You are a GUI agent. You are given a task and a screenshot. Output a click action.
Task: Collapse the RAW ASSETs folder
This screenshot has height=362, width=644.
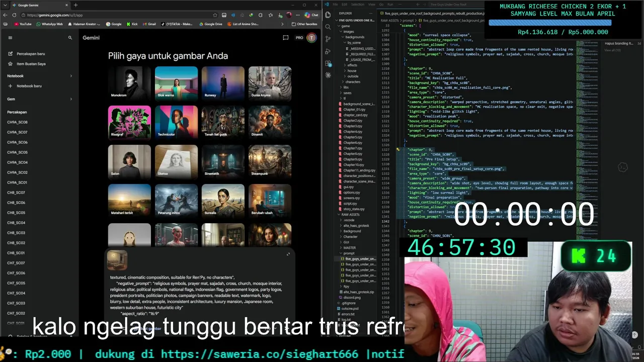tap(348, 215)
